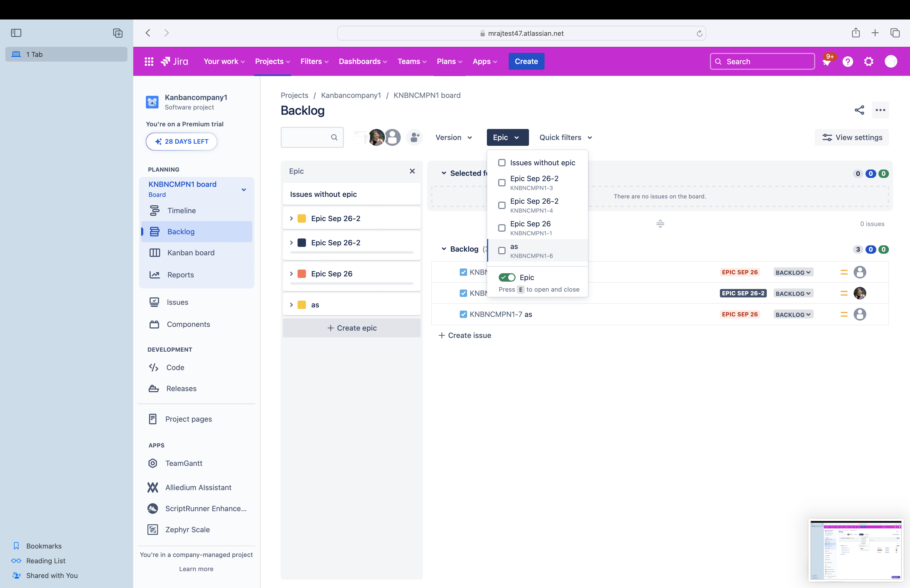Click the share icon on Backlog page

click(x=859, y=110)
